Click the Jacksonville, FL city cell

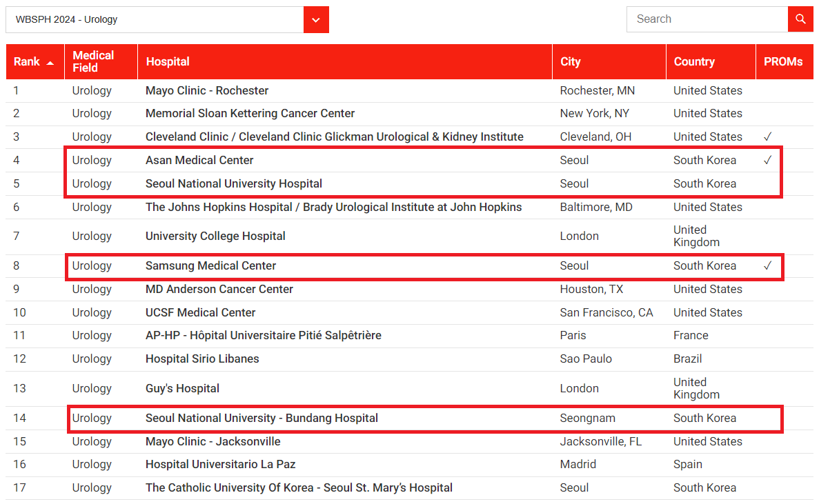[x=601, y=442]
